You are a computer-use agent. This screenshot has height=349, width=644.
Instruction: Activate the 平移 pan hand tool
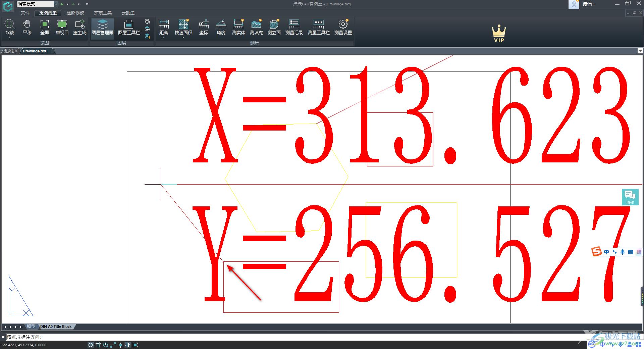pos(27,27)
